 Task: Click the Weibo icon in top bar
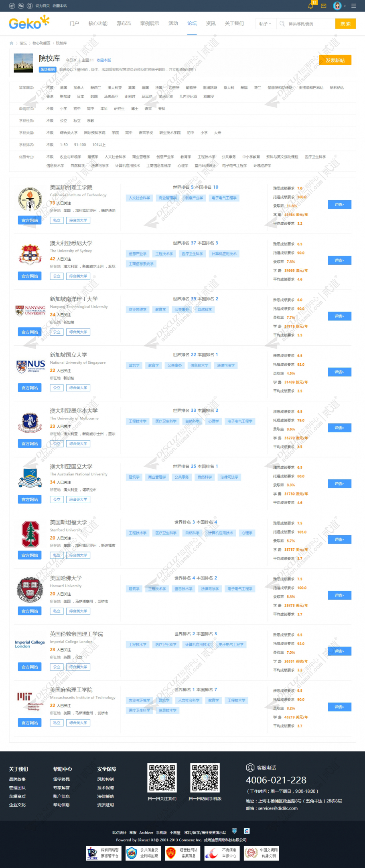(12, 6)
